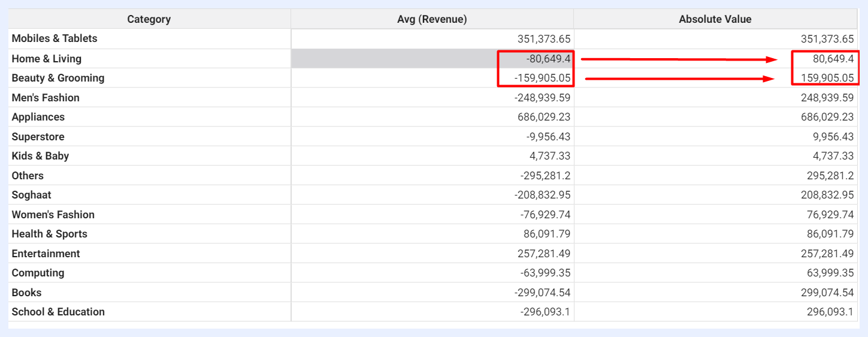Click the Kids & Baby category cell
The height and width of the screenshot is (337, 868).
pyautogui.click(x=149, y=156)
